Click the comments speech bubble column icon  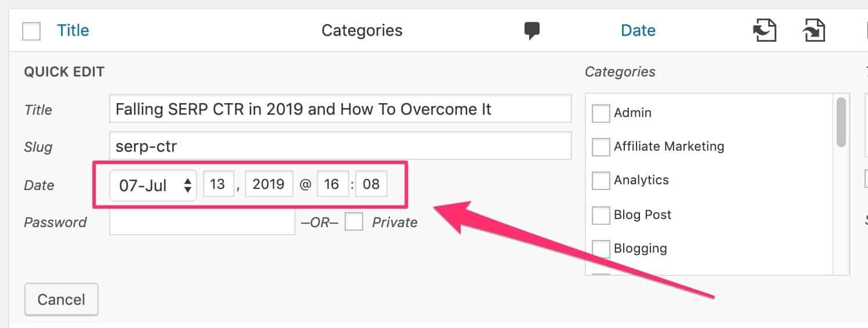pyautogui.click(x=531, y=31)
